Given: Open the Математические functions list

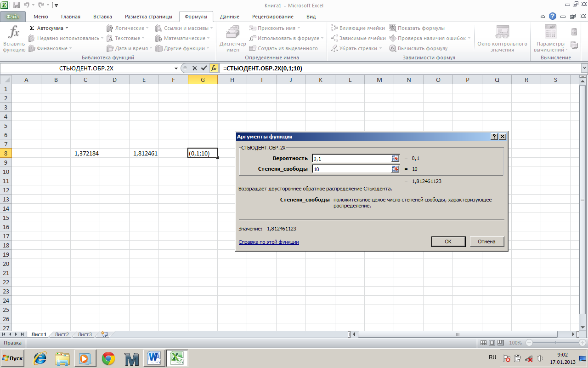Looking at the screenshot, I should point(183,38).
